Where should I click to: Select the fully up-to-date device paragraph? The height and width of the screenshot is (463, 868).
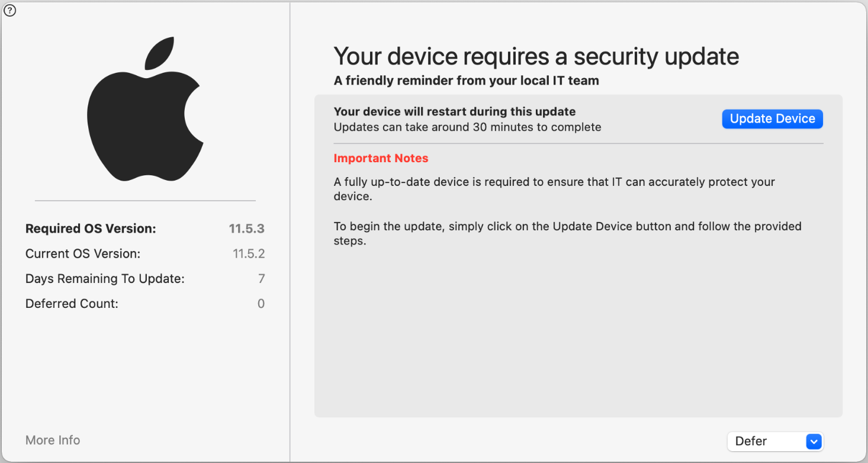pyautogui.click(x=554, y=188)
